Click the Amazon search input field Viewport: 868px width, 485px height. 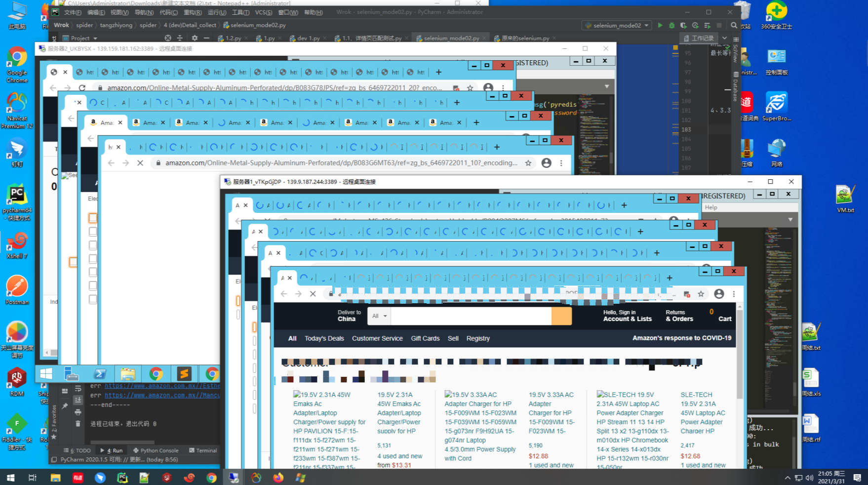[x=471, y=316]
